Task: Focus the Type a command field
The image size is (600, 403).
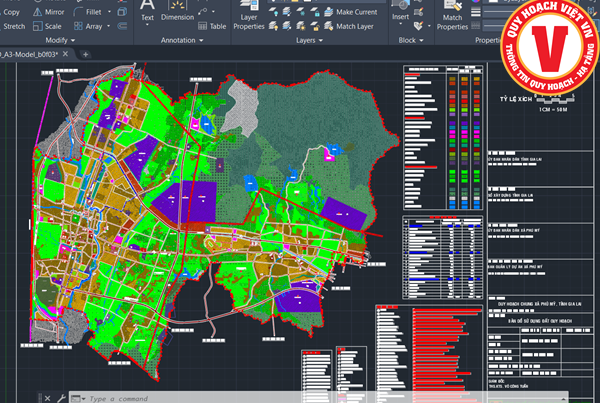Action: 318,398
